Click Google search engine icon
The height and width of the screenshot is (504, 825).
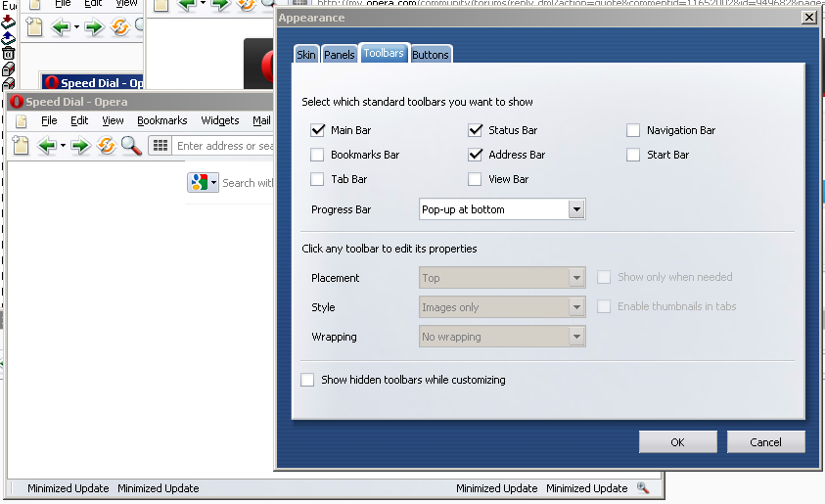tap(200, 183)
